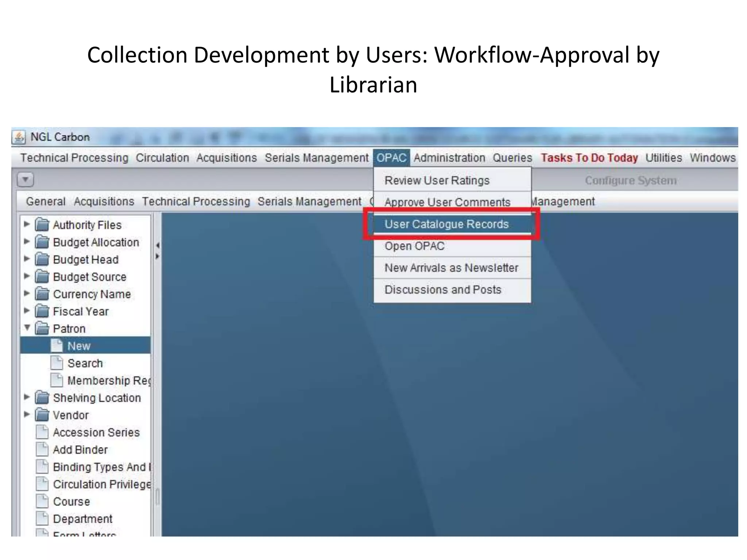The image size is (747, 560).
Task: Open the Windows menu
Action: [713, 158]
